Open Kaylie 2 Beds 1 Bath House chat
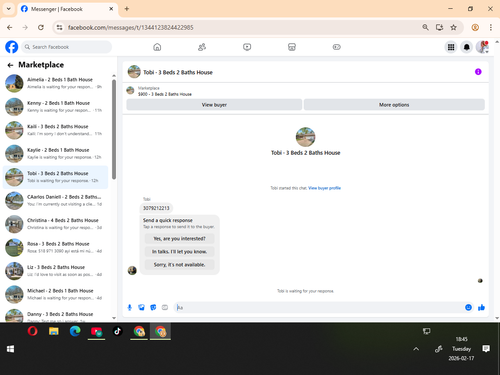Viewport: 500px width, 375px height. coord(55,154)
